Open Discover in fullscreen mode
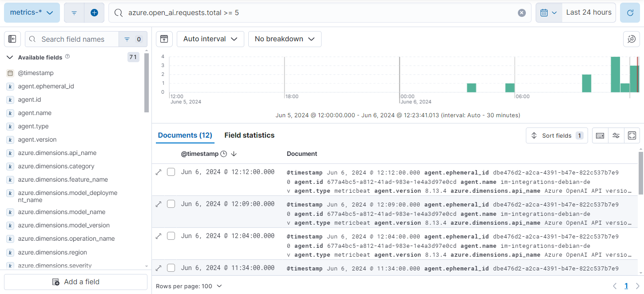Image resolution: width=644 pixels, height=294 pixels. (x=632, y=135)
